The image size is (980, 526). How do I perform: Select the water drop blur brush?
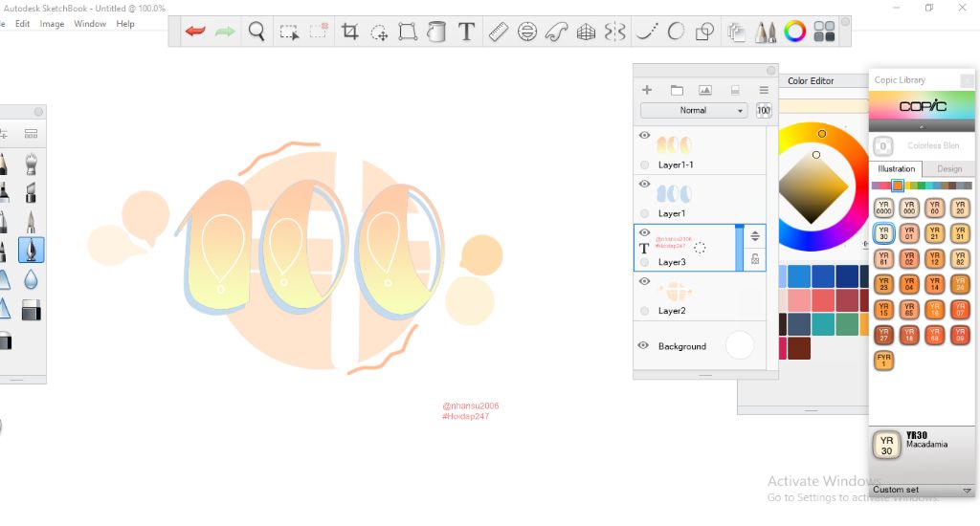click(x=31, y=279)
